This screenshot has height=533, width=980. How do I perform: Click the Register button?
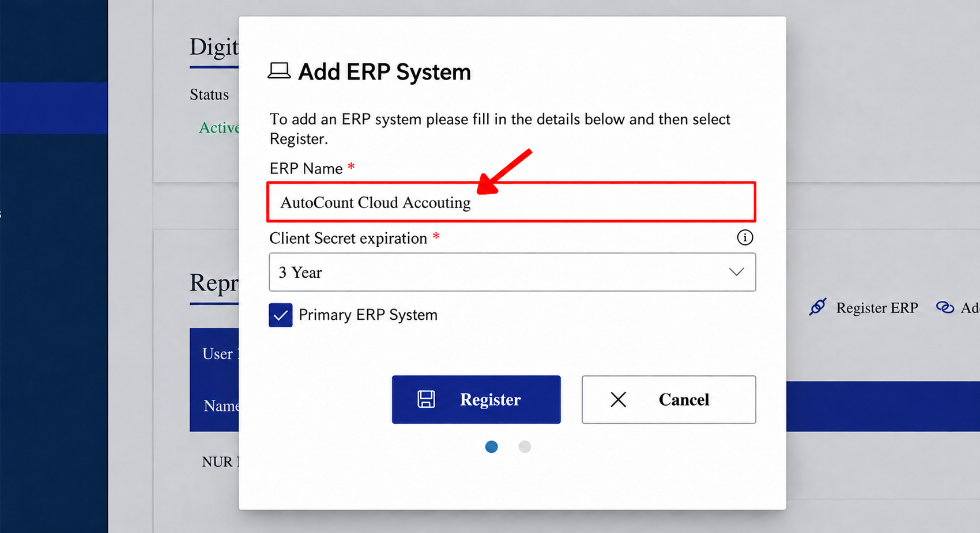(x=476, y=399)
